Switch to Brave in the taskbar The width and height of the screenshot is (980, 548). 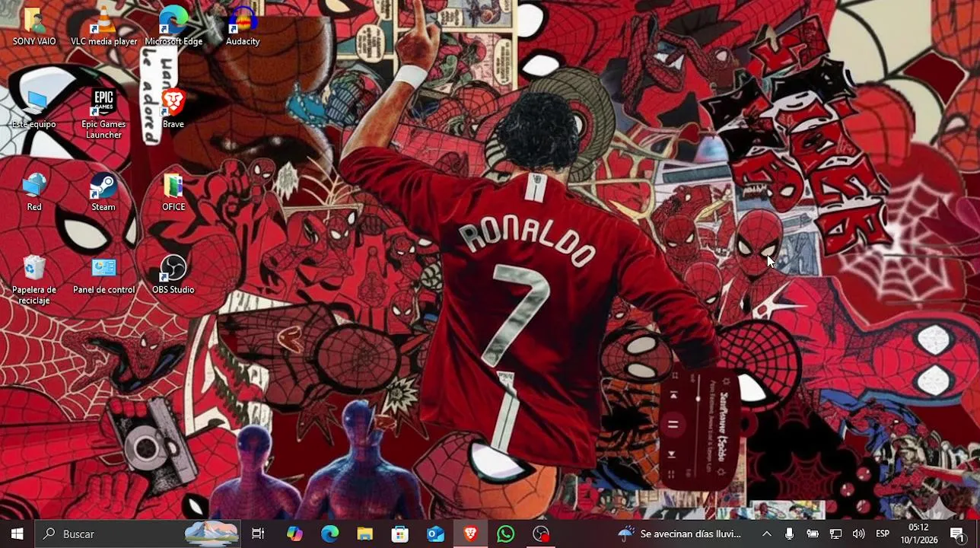point(470,534)
